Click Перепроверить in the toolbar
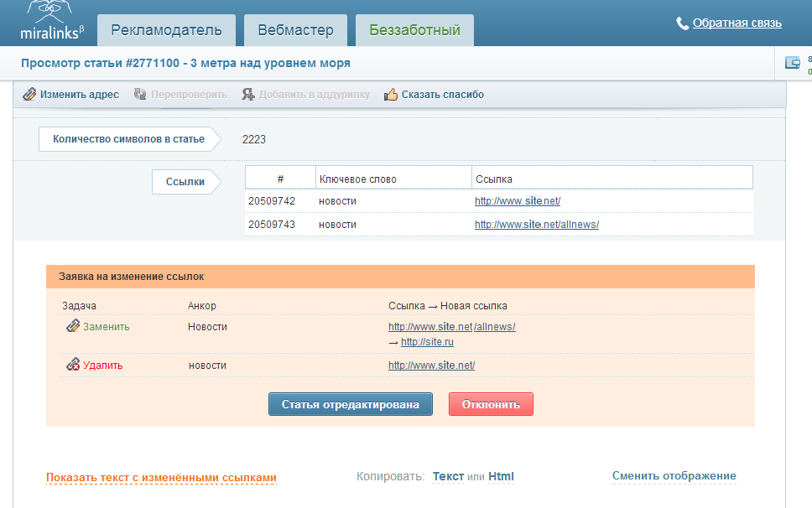This screenshot has height=508, width=812. [189, 95]
